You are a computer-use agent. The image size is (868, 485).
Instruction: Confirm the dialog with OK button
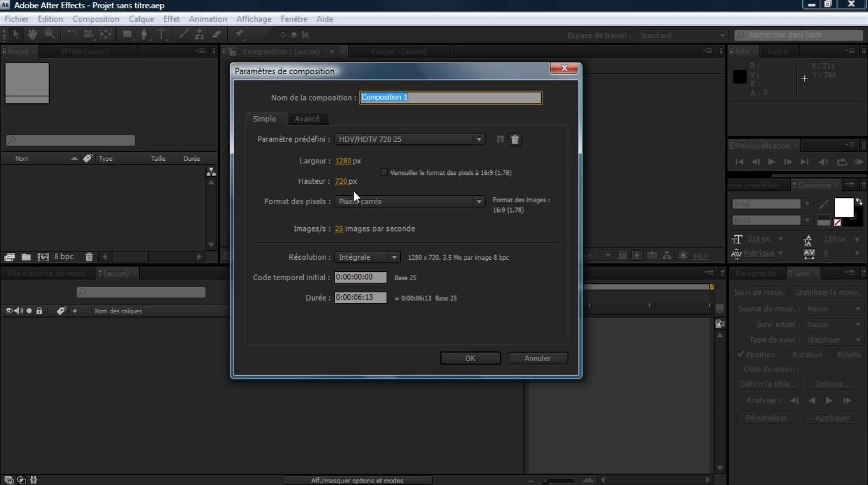(470, 358)
